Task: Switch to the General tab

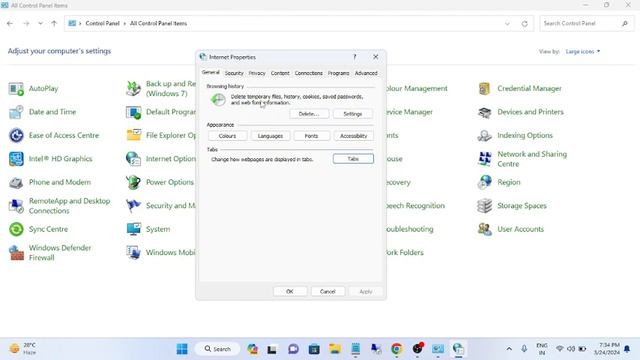Action: pos(211,72)
